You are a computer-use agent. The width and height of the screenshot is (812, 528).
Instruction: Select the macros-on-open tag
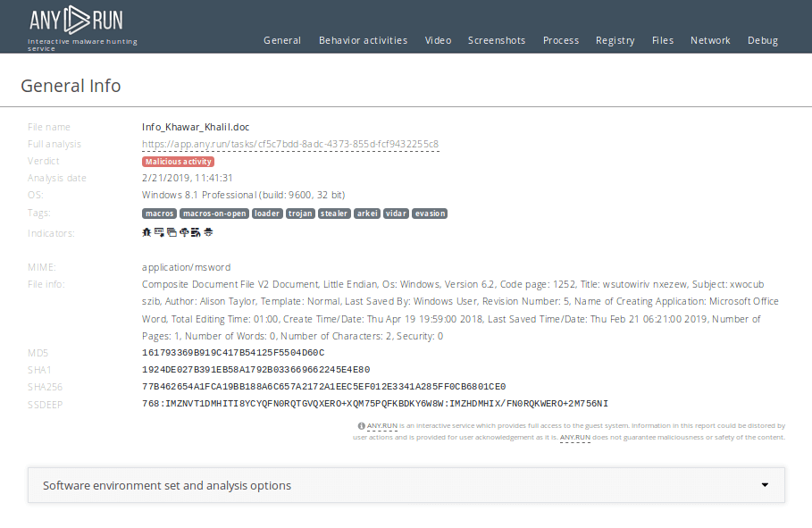point(213,214)
